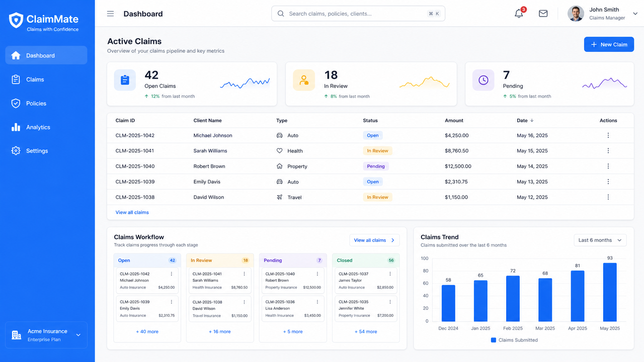
Task: Go to Dashboard in the sidebar
Action: (46, 55)
